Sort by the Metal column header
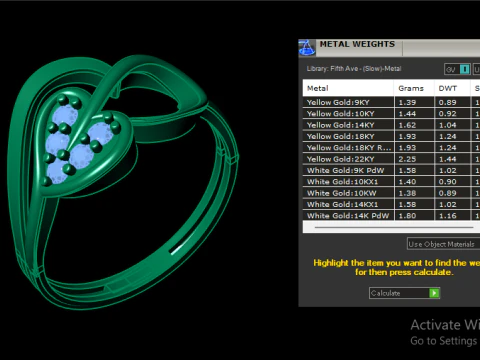Viewport: 480px width, 360px height. click(348, 88)
